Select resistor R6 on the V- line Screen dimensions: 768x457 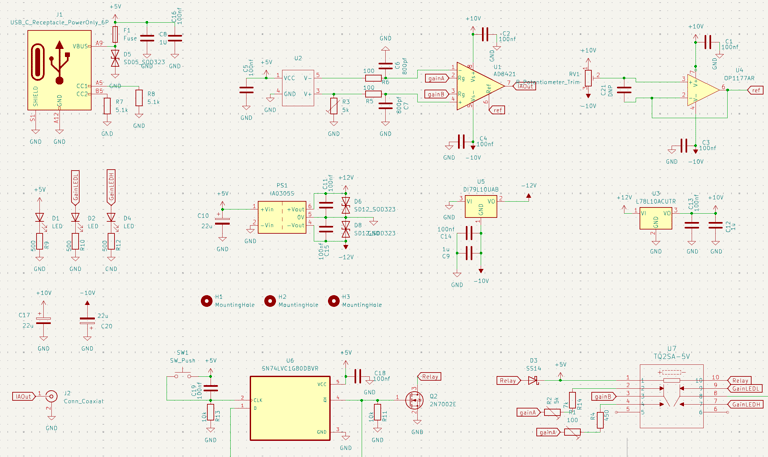click(x=374, y=78)
